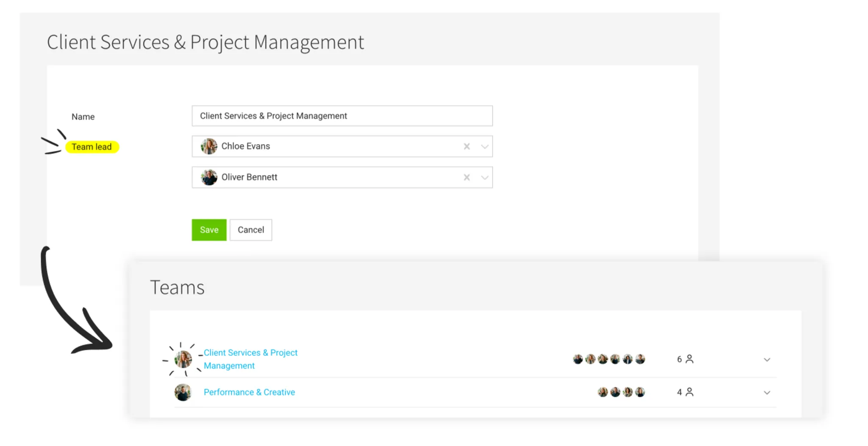Expand the Client Services & Project Management row
The width and height of the screenshot is (868, 446).
coord(767,360)
